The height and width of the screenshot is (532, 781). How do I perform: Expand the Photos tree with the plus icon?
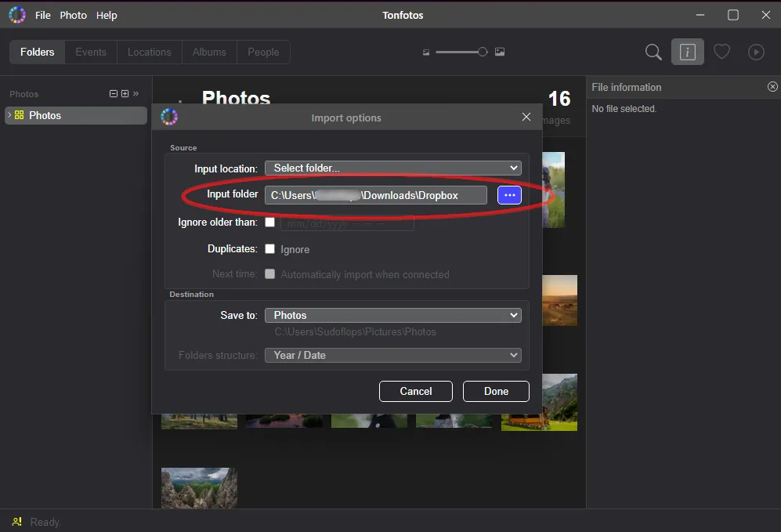click(124, 93)
